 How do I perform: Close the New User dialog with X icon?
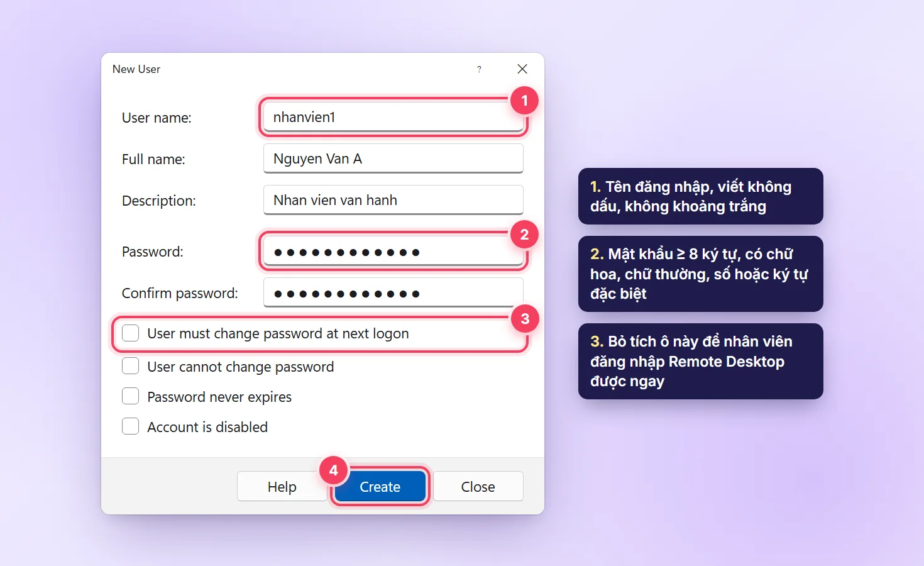click(x=522, y=69)
